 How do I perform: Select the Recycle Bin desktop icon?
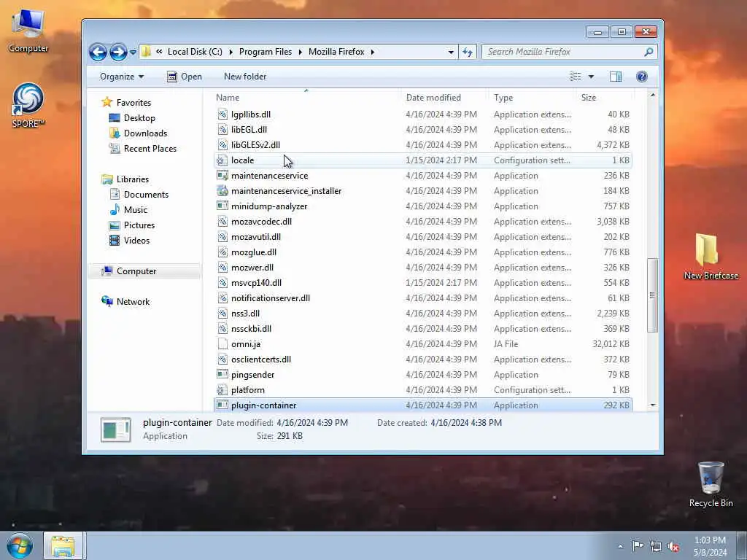[711, 485]
